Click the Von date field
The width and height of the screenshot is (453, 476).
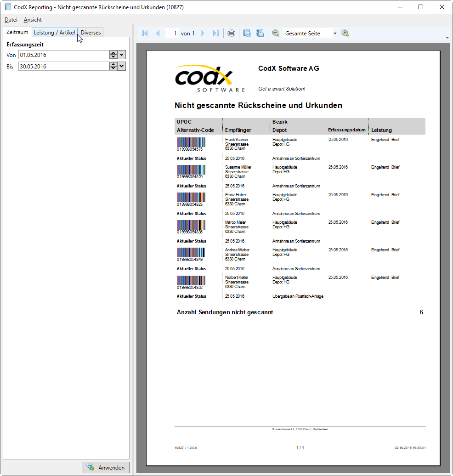64,55
